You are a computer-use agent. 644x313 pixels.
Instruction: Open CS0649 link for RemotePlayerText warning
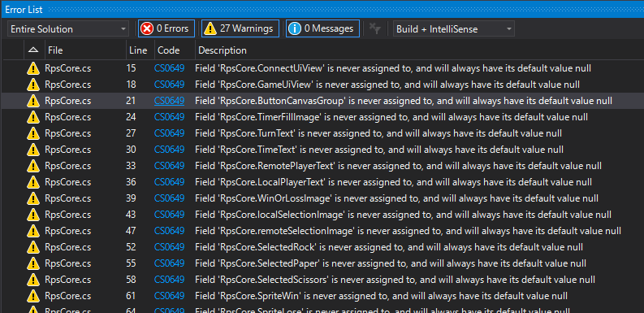pos(169,166)
